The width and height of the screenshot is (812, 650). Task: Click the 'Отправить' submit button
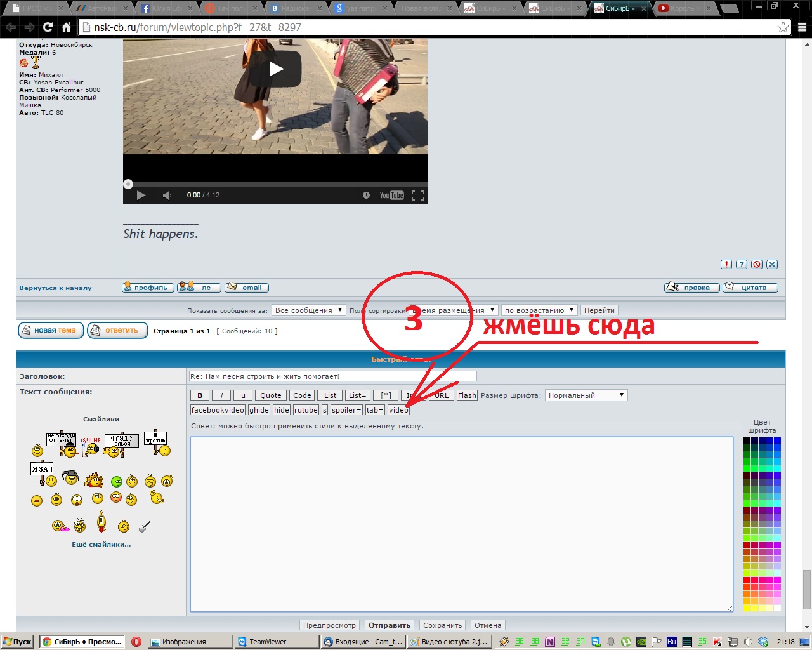390,625
